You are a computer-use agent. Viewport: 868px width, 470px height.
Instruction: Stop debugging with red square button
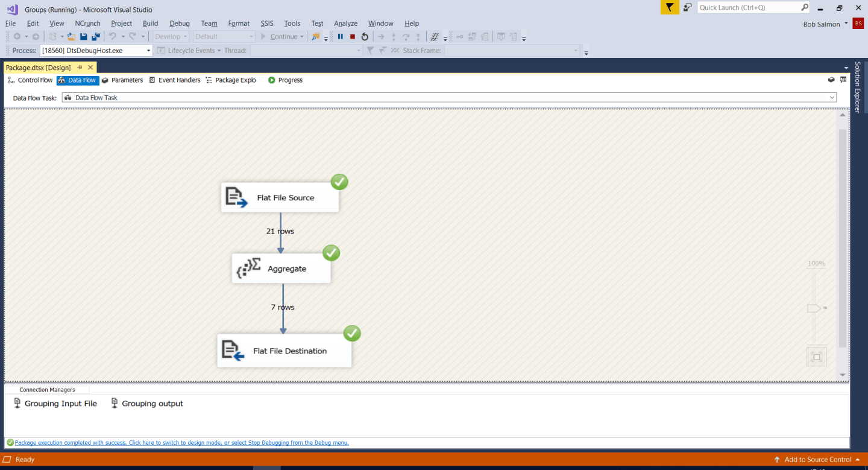click(x=353, y=37)
